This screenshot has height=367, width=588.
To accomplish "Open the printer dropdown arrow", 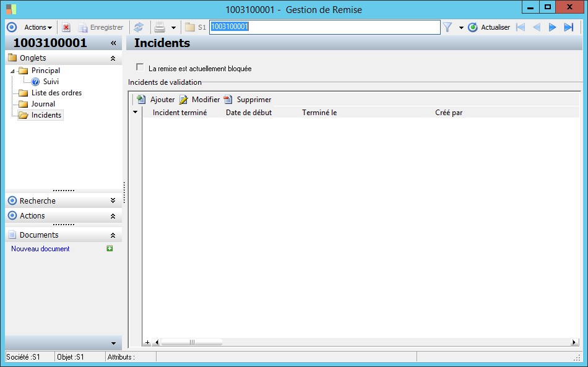I will 173,27.
